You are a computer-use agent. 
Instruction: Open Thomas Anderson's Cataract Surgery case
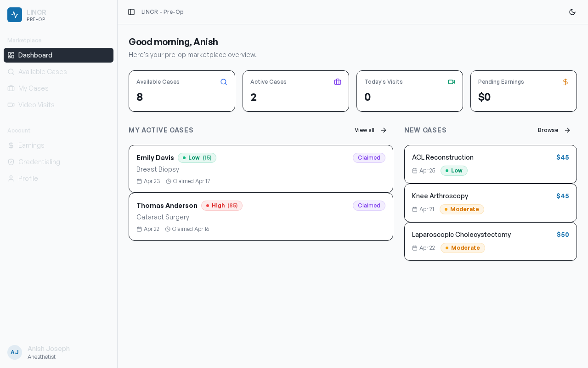pos(261,217)
